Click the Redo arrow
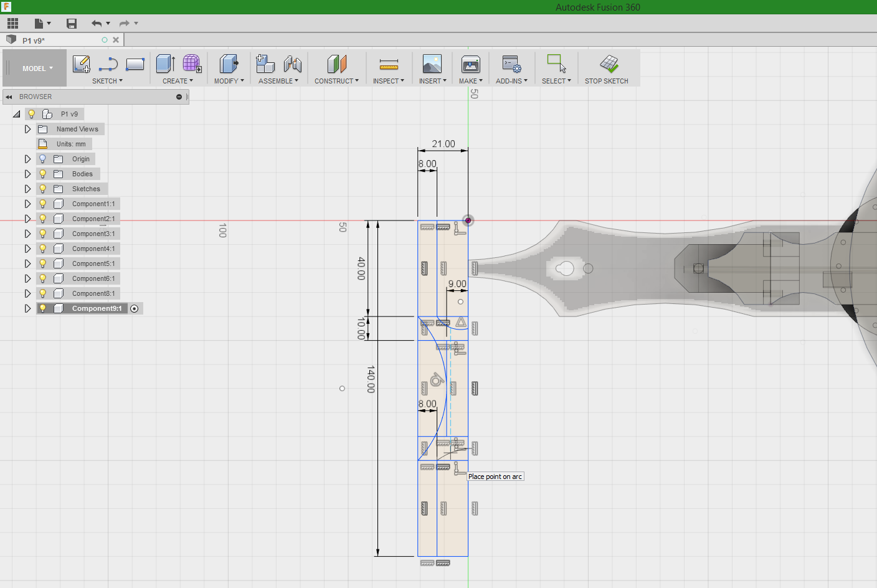The width and height of the screenshot is (877, 588). 125,24
